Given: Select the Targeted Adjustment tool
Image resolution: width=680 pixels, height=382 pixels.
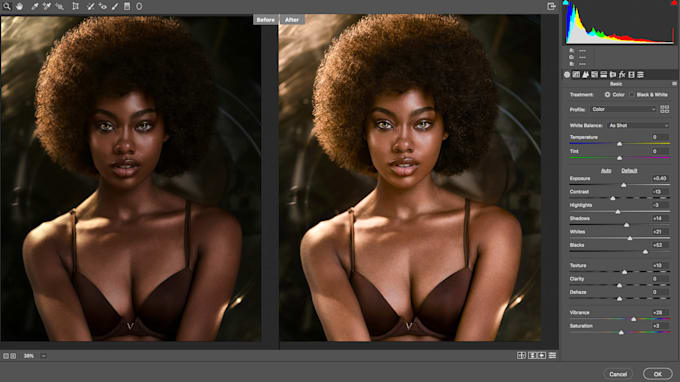Looking at the screenshot, I should tap(59, 7).
